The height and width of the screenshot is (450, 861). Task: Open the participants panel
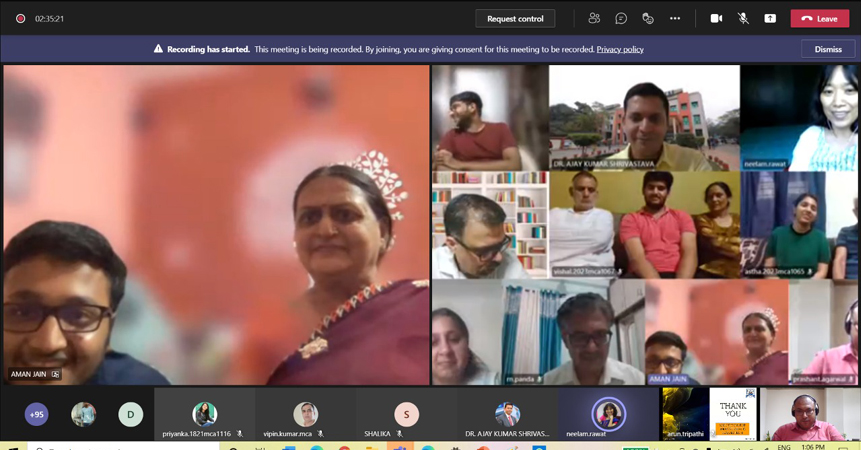tap(594, 18)
